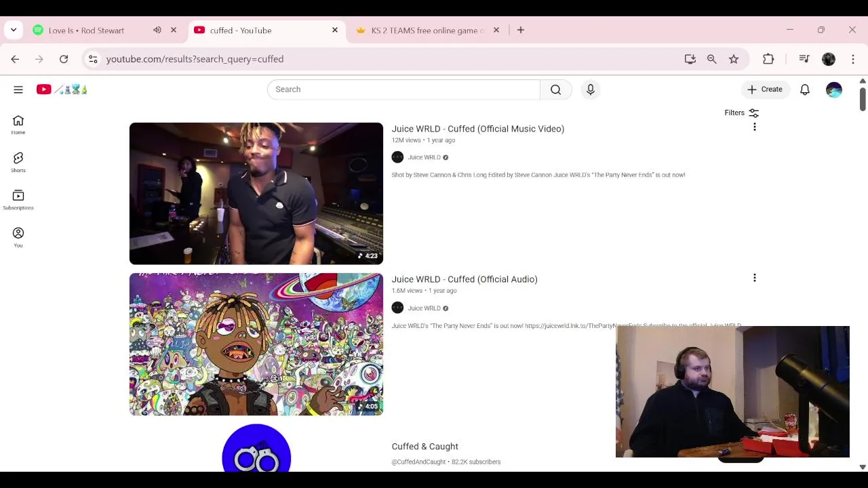Open the You section in sidebar
This screenshot has width=868, height=488.
tap(18, 237)
